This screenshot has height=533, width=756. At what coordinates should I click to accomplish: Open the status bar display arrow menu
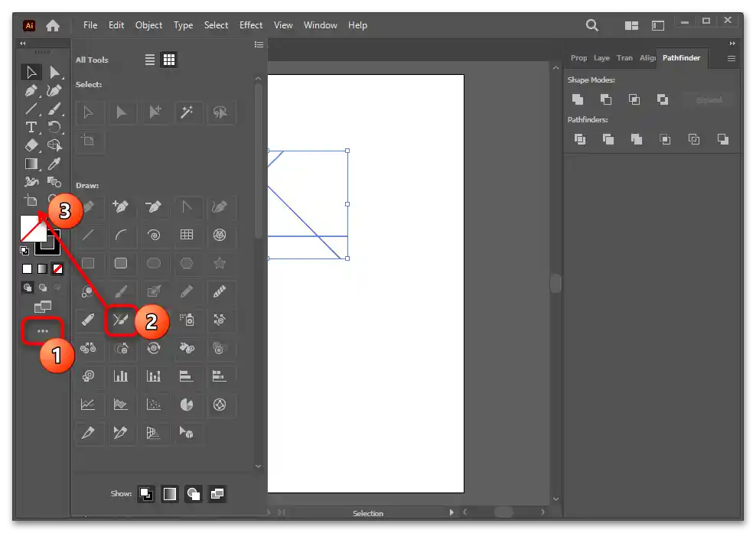point(451,512)
